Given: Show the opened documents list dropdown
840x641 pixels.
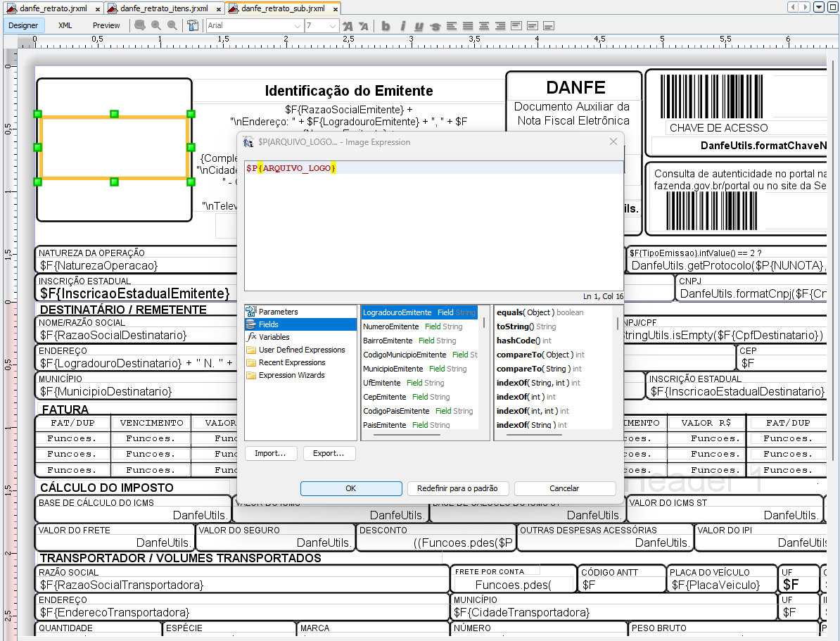Looking at the screenshot, I should pyautogui.click(x=819, y=7).
